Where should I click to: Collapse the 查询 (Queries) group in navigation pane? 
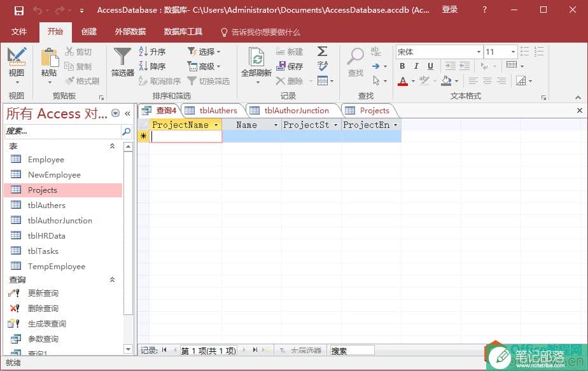click(112, 279)
